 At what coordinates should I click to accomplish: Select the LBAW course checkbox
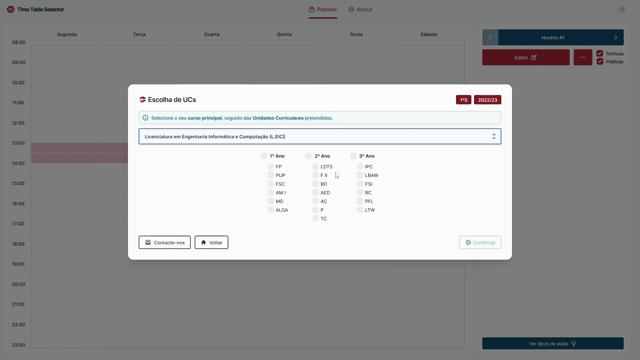coord(360,175)
